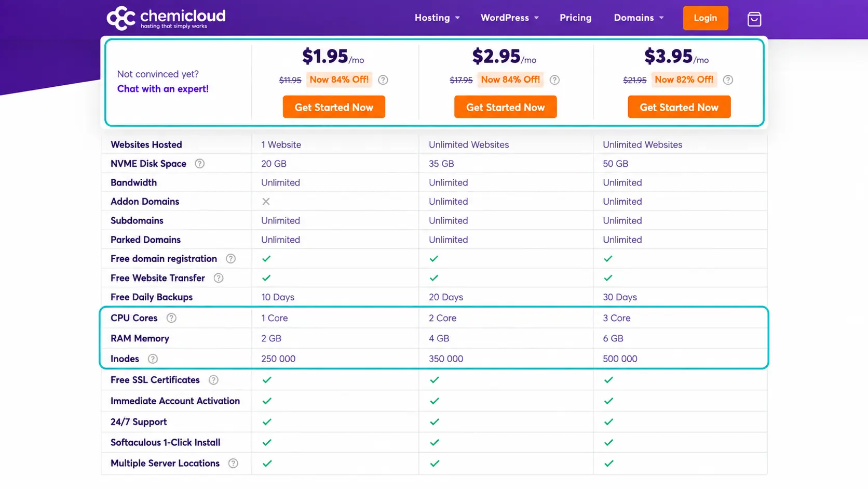Viewport: 868px width, 489px height.
Task: Click the Websites Hosted row label
Action: [146, 144]
